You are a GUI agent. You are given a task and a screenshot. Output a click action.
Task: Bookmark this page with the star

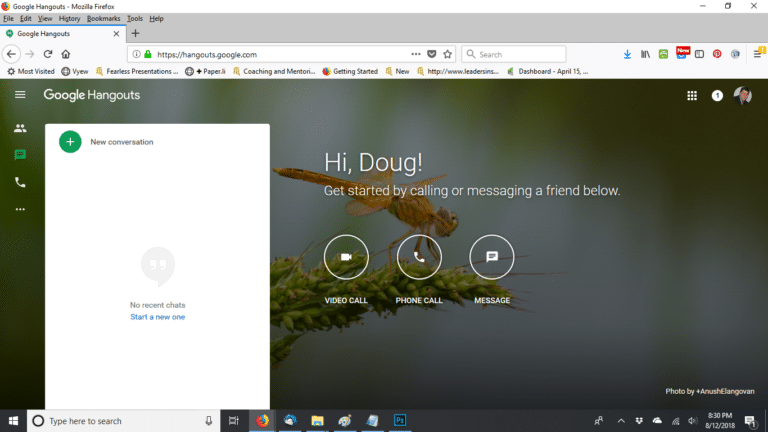pos(448,54)
